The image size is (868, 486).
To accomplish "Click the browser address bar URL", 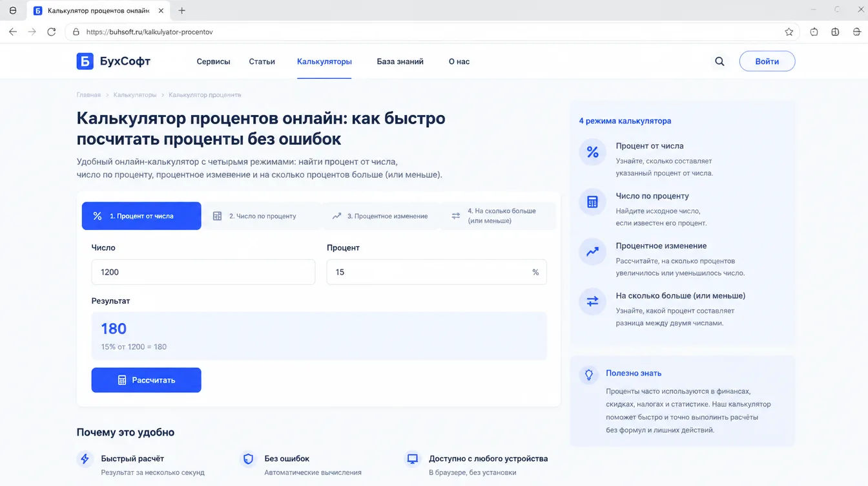I will click(x=149, y=32).
